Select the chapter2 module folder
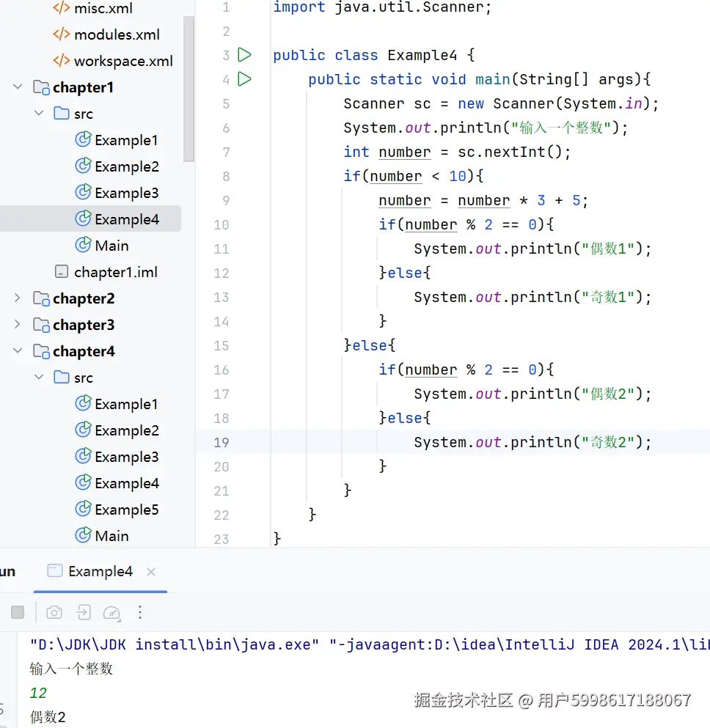This screenshot has height=728, width=710. click(x=74, y=298)
